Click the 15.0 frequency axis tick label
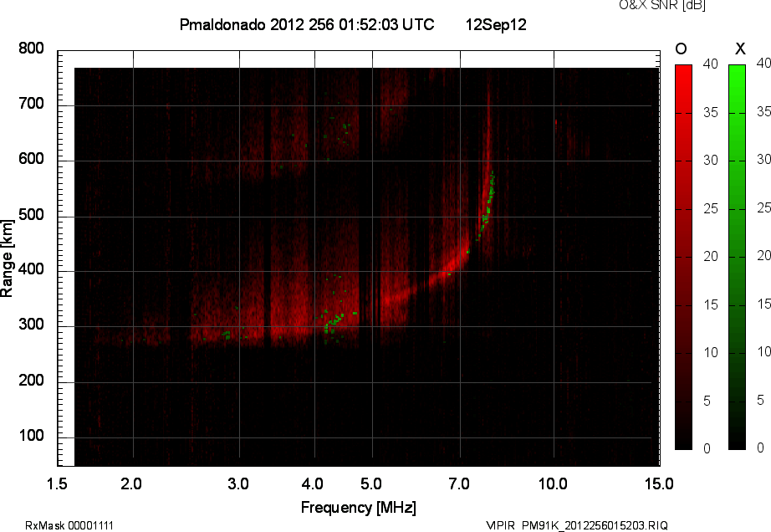This screenshot has height=532, width=771. tap(660, 483)
